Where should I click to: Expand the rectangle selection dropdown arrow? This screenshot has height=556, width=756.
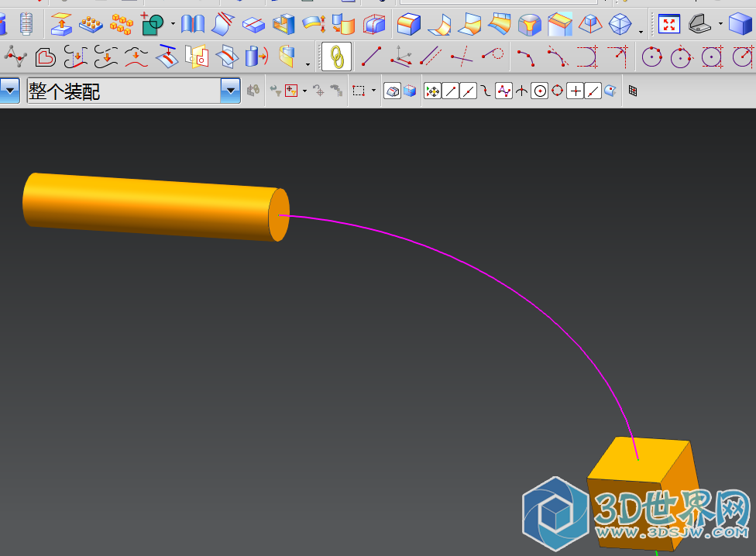tap(373, 91)
